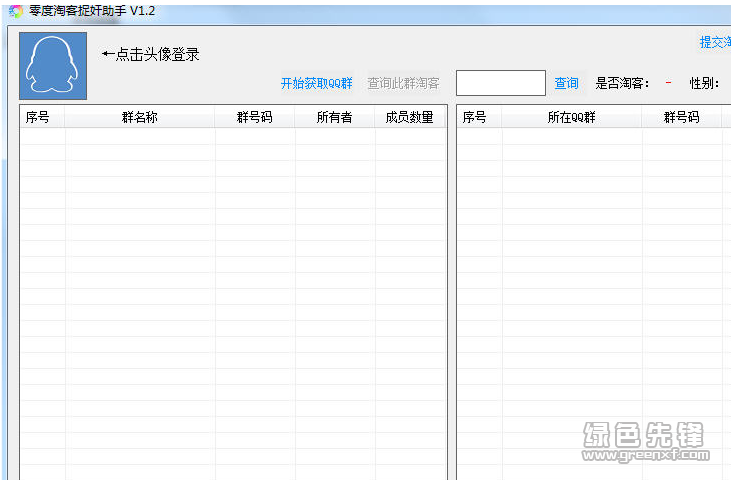Screen dimensions: 731x480
Task: Select the 所在QQ群 column header
Action: 571,117
